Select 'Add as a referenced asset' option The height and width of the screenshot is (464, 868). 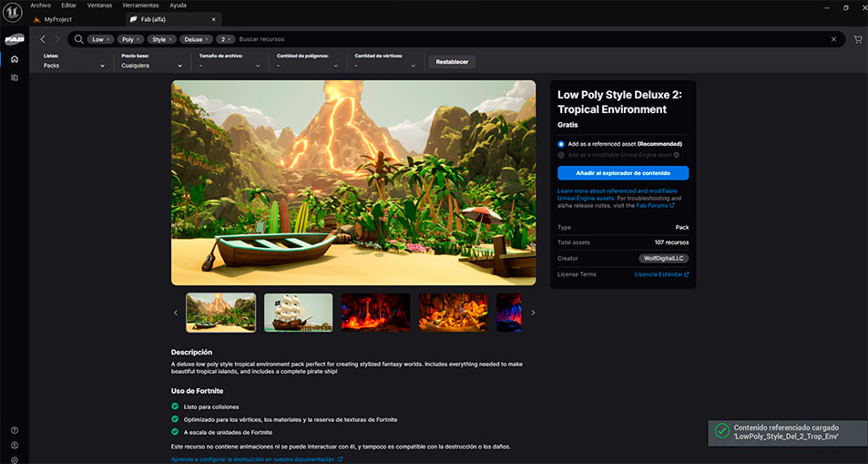click(x=561, y=144)
